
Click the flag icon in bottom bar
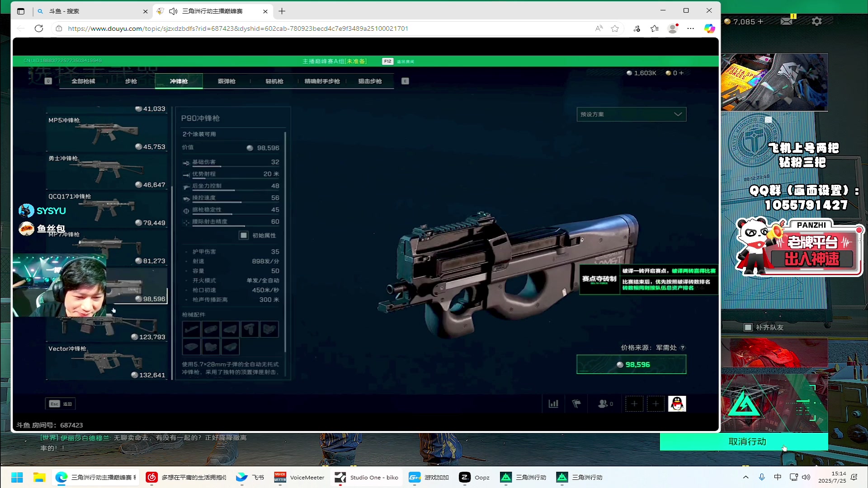576,404
